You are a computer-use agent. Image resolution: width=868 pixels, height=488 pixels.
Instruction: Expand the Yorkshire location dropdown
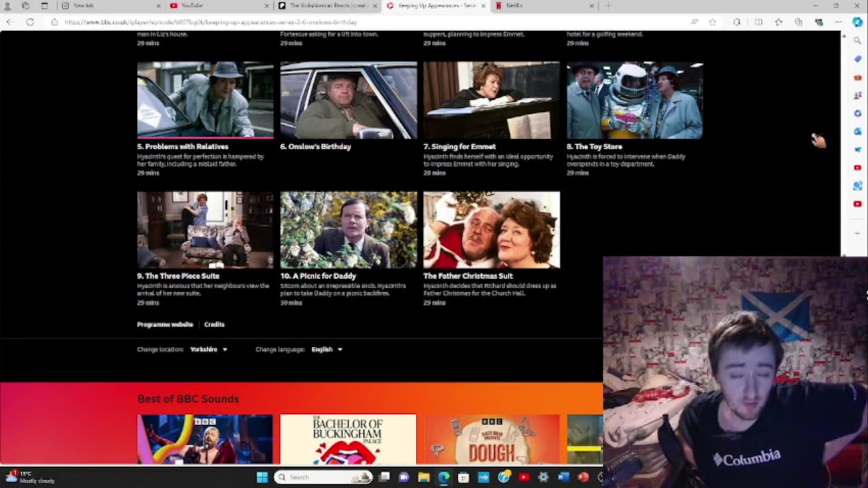click(x=209, y=349)
